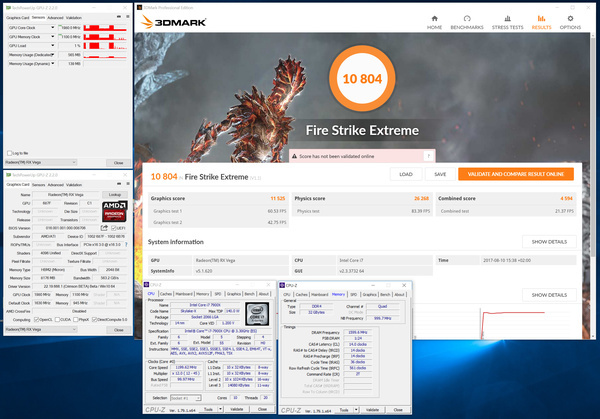Open the Bench tab in CPU-Z Memory window
The height and width of the screenshot is (419, 600).
tap(385, 294)
